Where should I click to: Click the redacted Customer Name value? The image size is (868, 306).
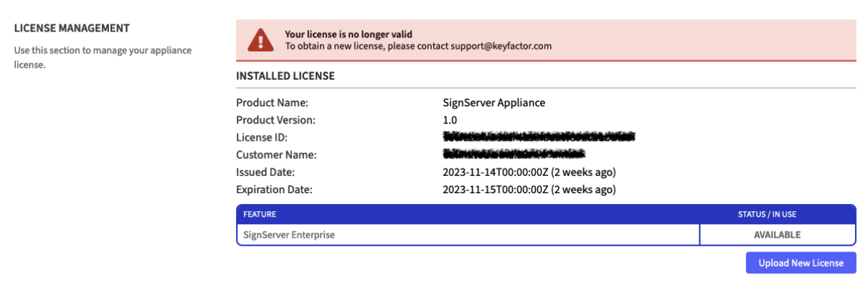coord(514,154)
